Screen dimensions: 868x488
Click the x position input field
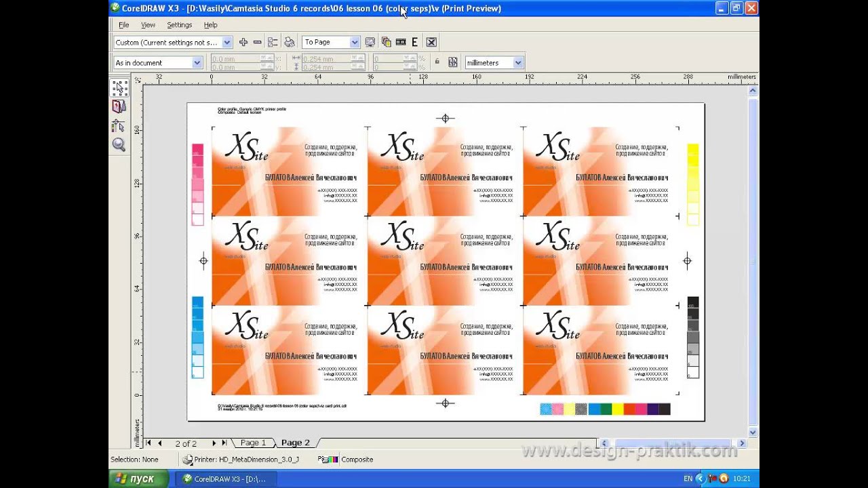(235, 59)
